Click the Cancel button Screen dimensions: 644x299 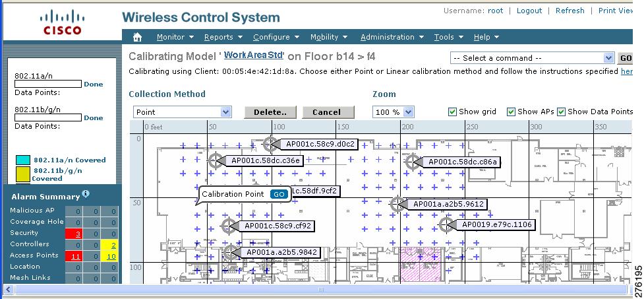click(328, 112)
